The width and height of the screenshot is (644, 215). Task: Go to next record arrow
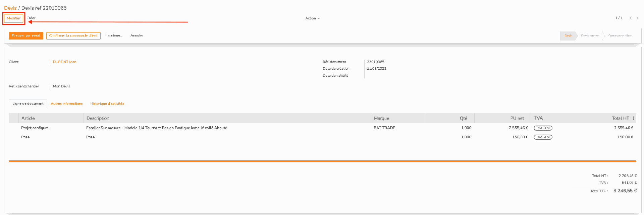click(x=638, y=18)
